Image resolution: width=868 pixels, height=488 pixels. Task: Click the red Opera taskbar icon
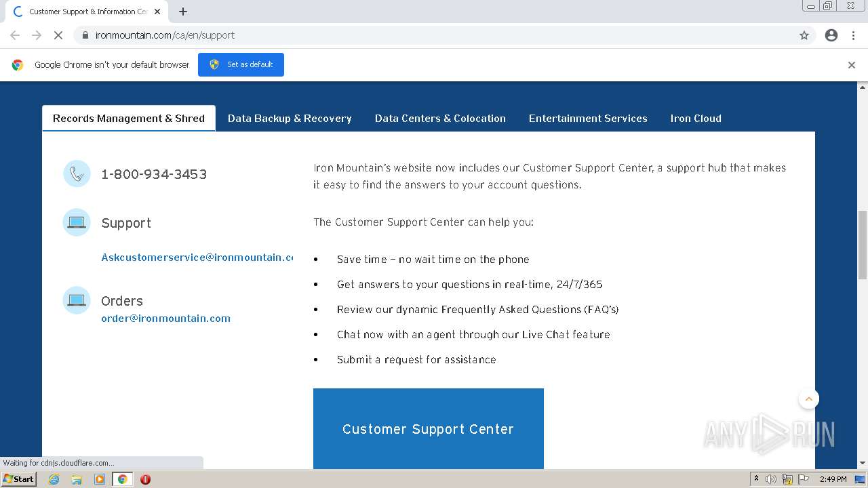click(x=145, y=479)
